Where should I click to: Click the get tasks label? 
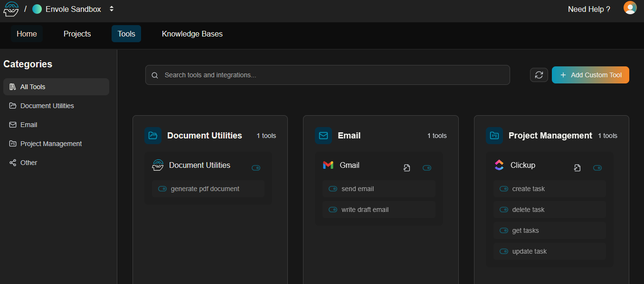tap(526, 230)
